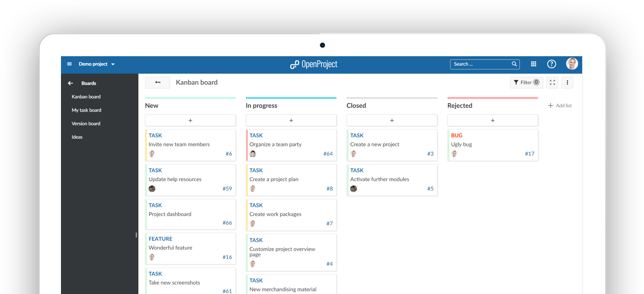Click the back arrow next to Boards

point(70,83)
